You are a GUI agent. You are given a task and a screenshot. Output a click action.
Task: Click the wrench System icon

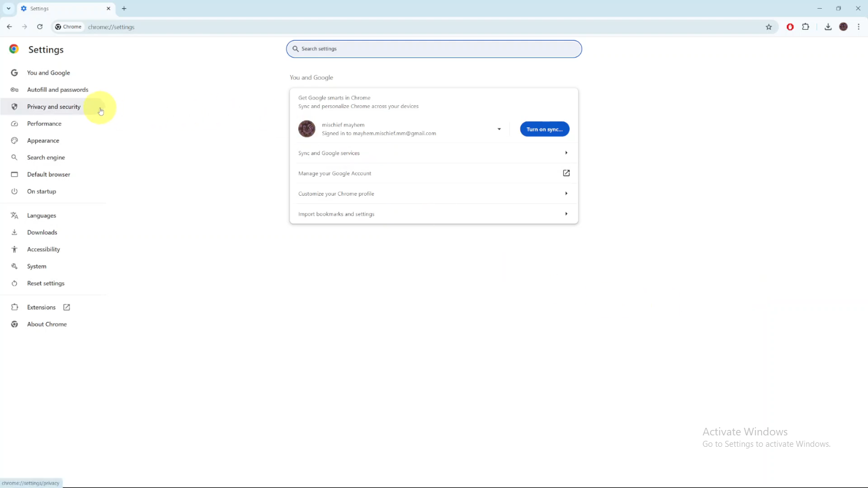click(x=15, y=266)
